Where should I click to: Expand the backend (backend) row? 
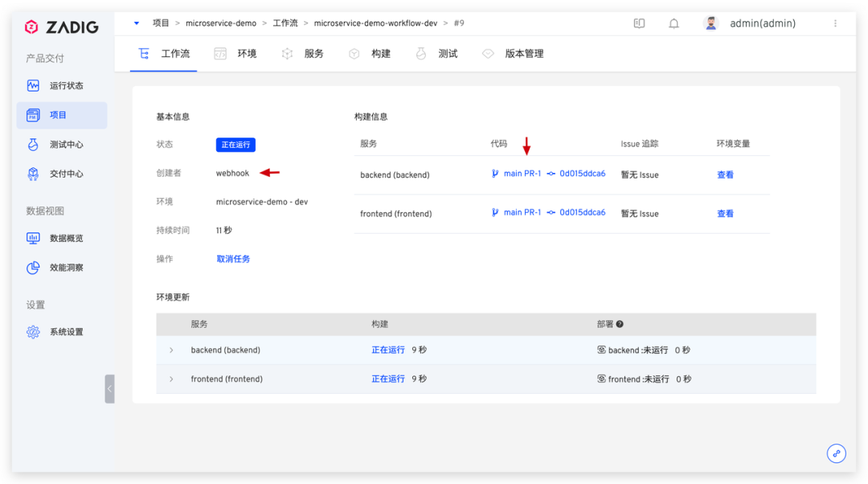coord(172,350)
